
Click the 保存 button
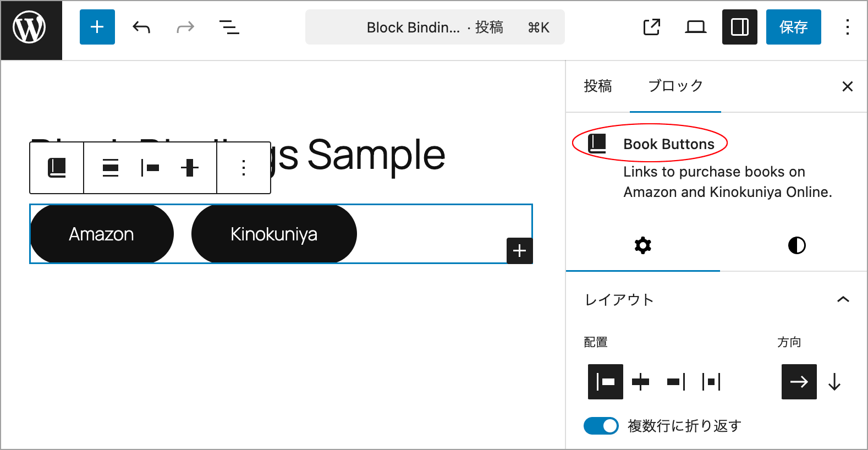tap(794, 27)
